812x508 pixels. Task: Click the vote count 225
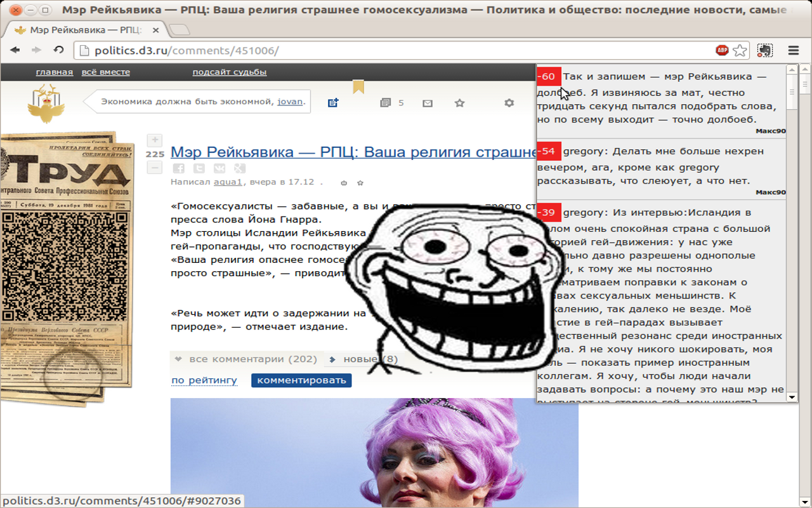[155, 154]
